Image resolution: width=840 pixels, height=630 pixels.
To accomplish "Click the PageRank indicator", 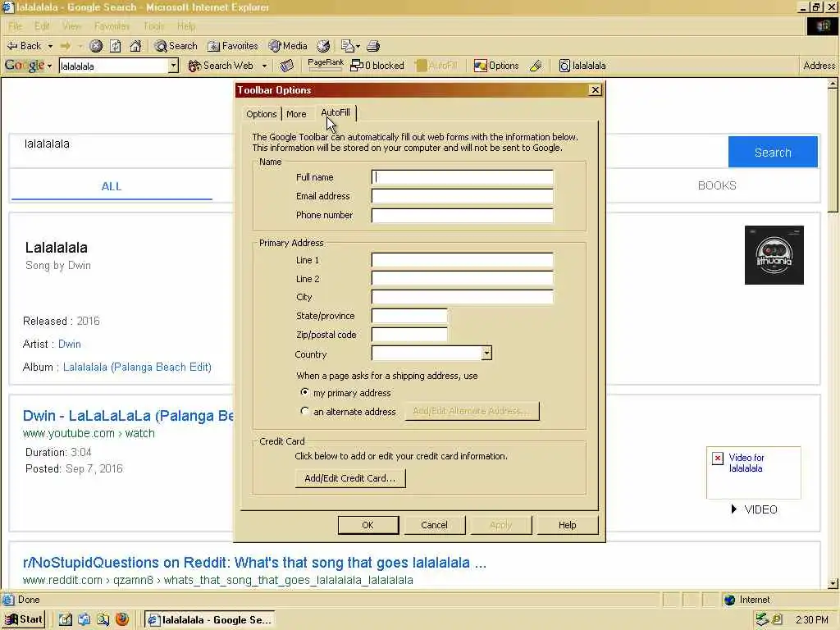I will coord(326,64).
